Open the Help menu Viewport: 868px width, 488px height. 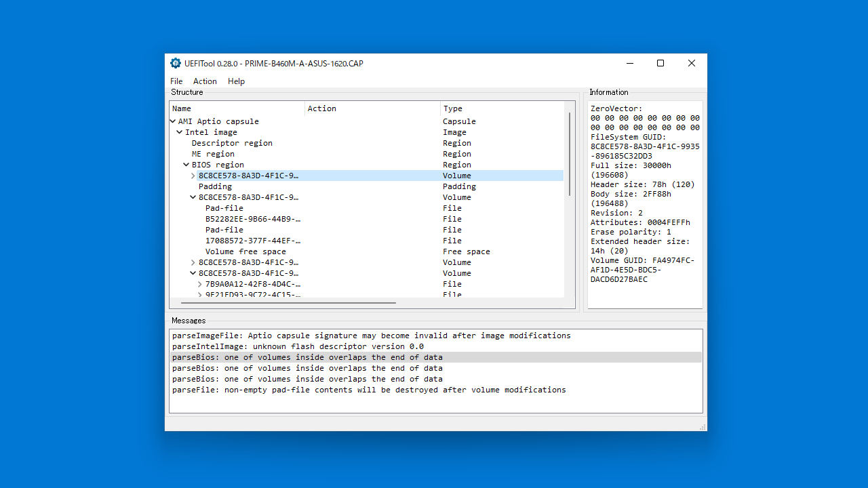236,81
